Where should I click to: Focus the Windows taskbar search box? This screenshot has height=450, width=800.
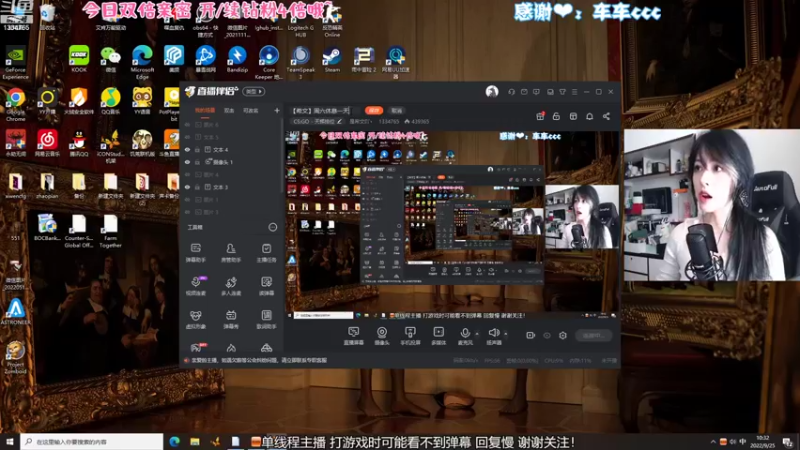[92, 441]
